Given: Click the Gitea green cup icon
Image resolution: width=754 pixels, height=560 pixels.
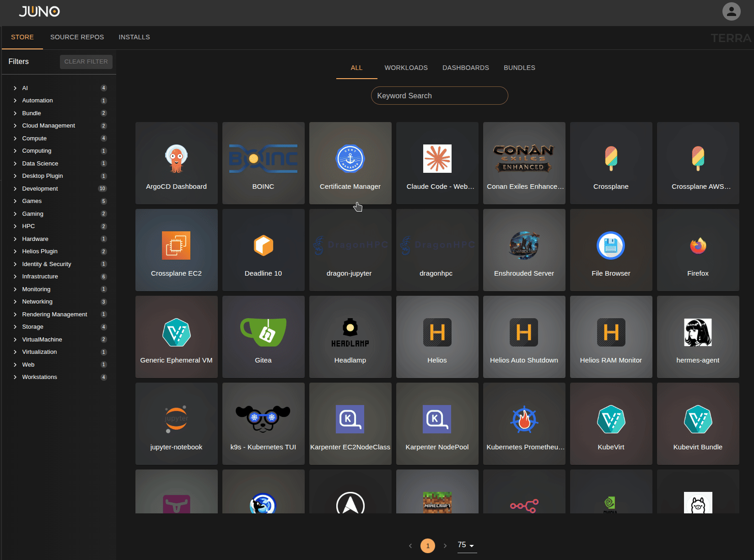Looking at the screenshot, I should coord(263,332).
